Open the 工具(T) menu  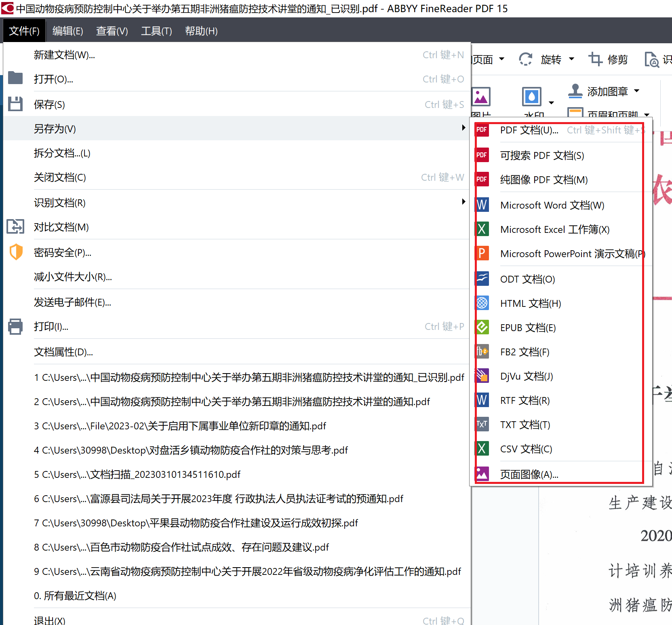[x=156, y=31]
